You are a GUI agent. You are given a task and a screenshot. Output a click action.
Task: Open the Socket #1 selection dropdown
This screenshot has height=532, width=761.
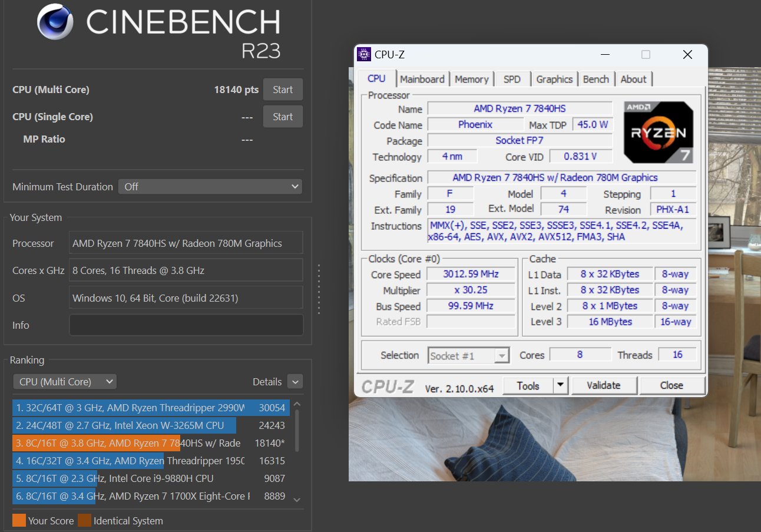(x=468, y=355)
